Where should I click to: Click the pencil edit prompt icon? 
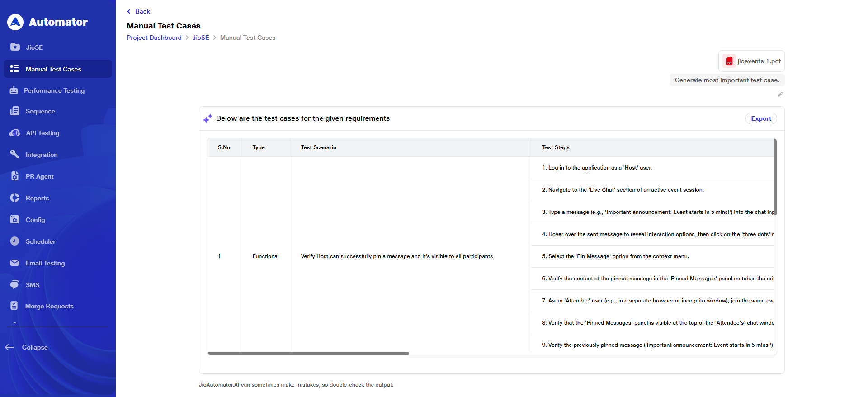780,95
